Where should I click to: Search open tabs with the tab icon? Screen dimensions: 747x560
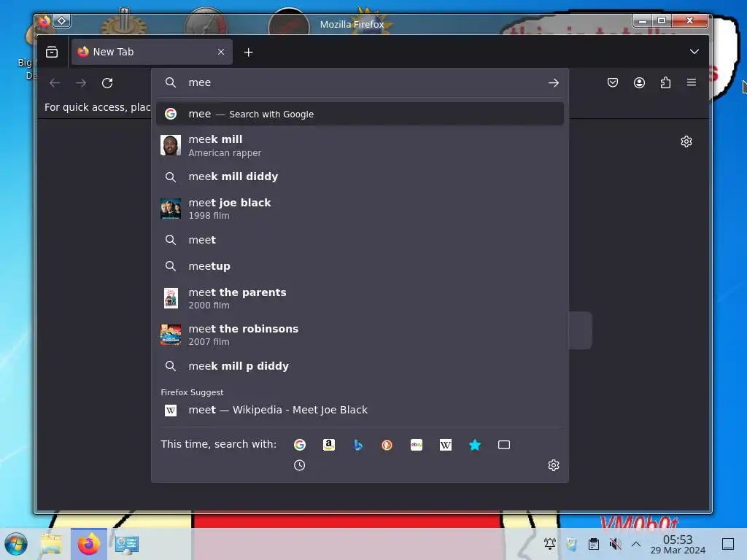pyautogui.click(x=504, y=445)
